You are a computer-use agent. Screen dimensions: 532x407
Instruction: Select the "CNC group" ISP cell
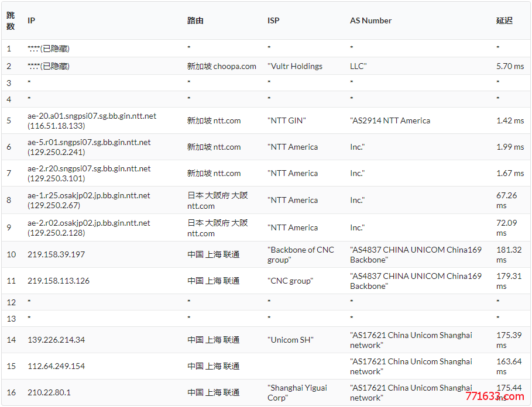point(290,281)
